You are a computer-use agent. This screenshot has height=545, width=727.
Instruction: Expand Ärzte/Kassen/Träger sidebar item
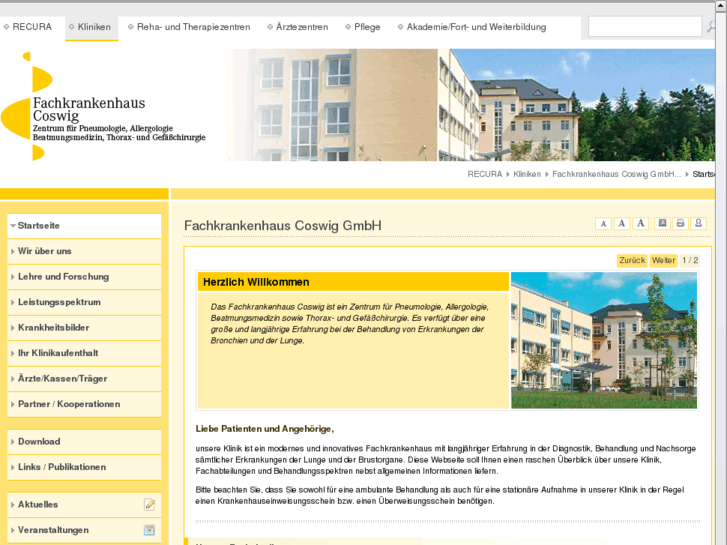(84, 379)
